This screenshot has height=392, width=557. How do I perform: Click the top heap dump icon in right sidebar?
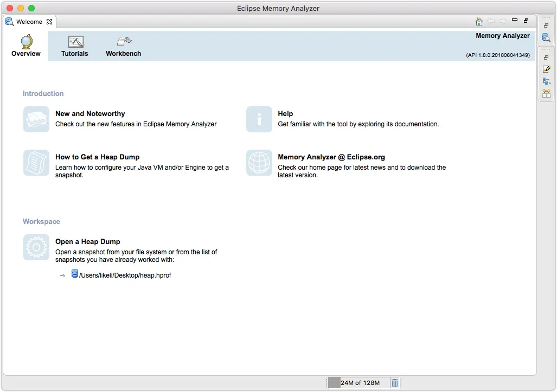click(546, 37)
